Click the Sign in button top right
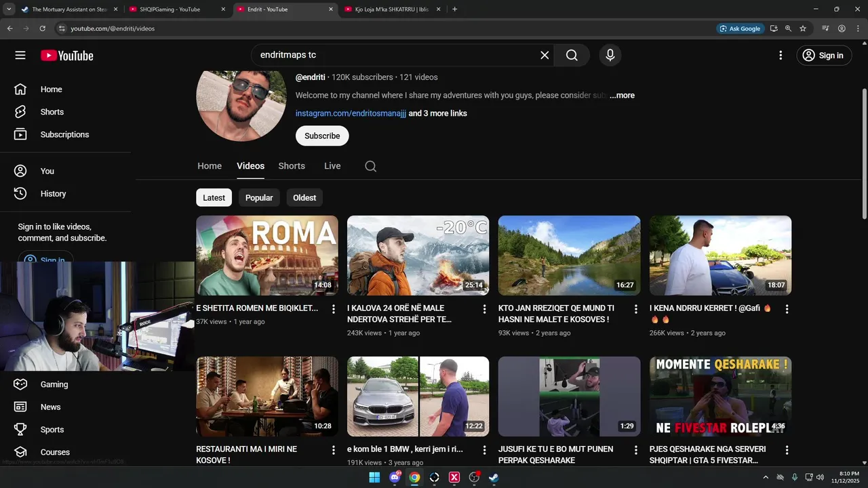Image resolution: width=868 pixels, height=488 pixels. [824, 56]
